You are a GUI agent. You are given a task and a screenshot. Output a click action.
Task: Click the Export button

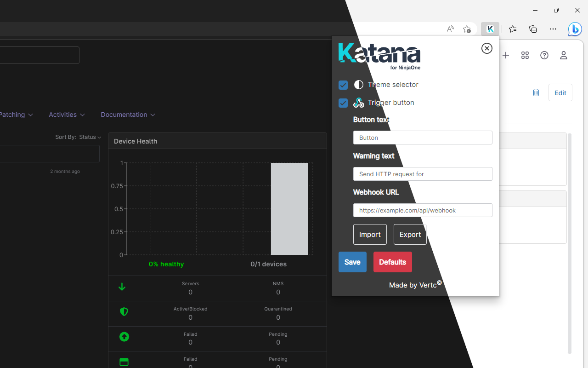[x=410, y=234]
